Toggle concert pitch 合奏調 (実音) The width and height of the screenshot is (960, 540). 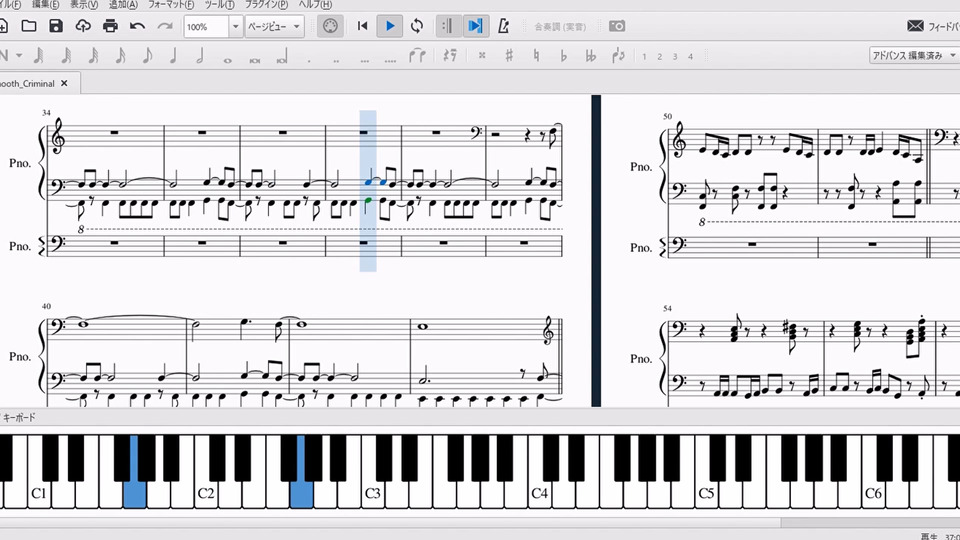click(x=560, y=26)
